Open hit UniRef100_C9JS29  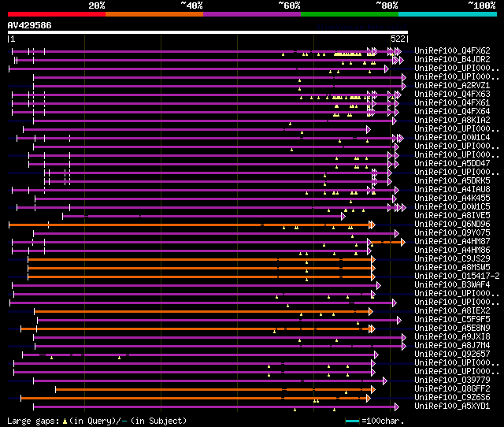[x=452, y=259]
